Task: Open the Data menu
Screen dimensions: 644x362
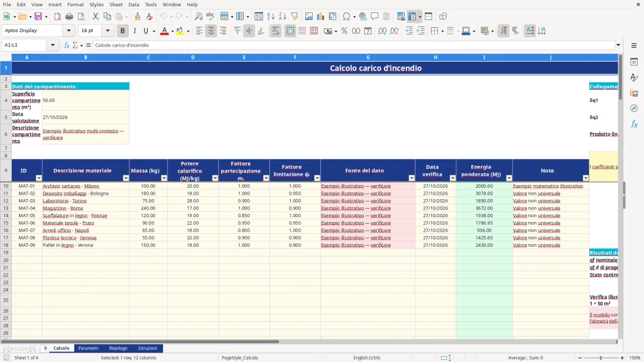Action: [x=134, y=4]
